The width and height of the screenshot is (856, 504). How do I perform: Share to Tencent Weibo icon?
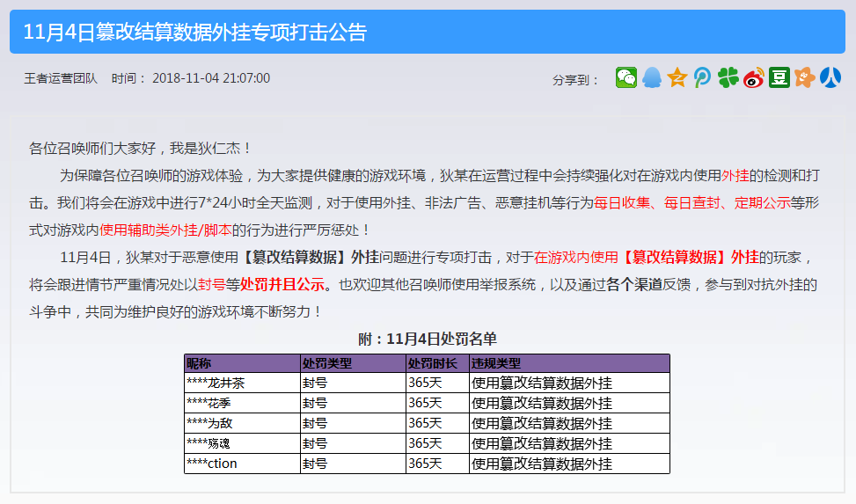703,77
